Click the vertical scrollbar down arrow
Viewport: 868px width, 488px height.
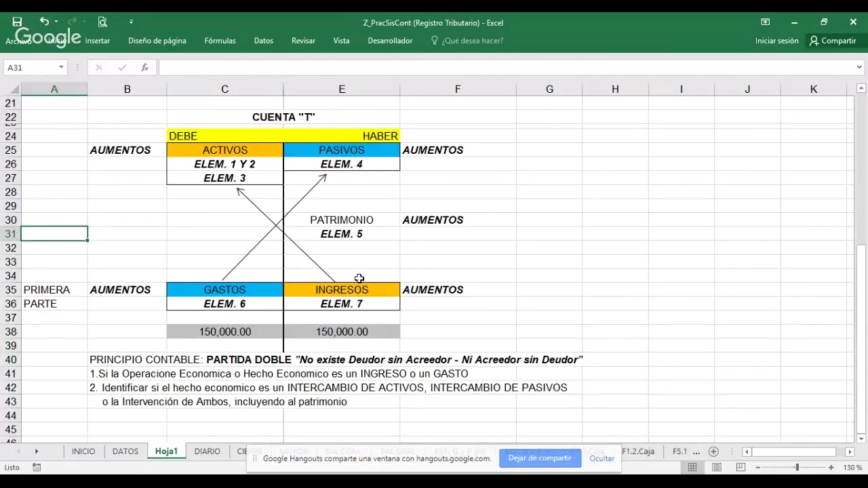pyautogui.click(x=861, y=439)
